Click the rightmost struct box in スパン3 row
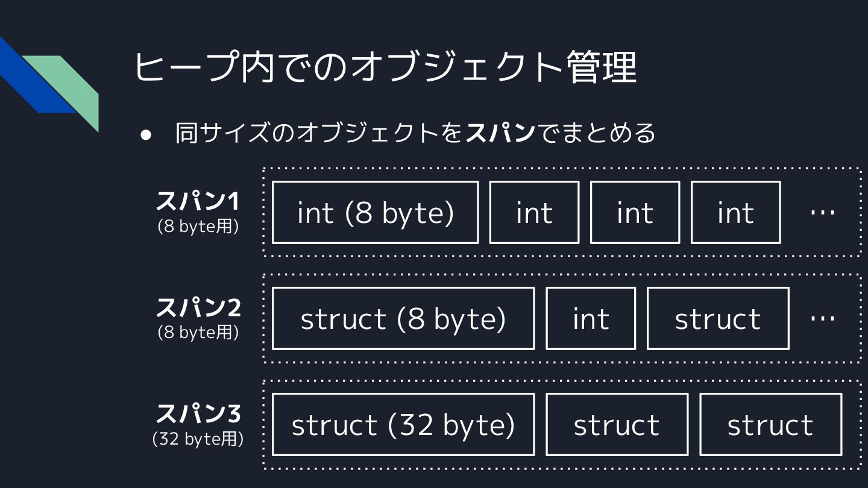This screenshot has height=488, width=868. (770, 425)
